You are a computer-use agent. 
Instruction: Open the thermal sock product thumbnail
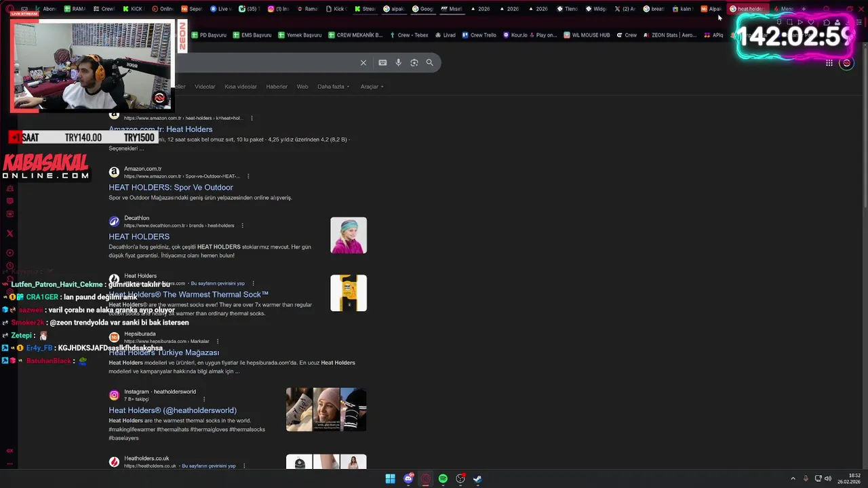click(349, 293)
